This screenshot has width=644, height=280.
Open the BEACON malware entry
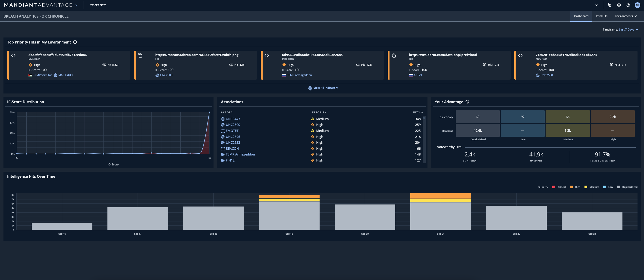[232, 148]
